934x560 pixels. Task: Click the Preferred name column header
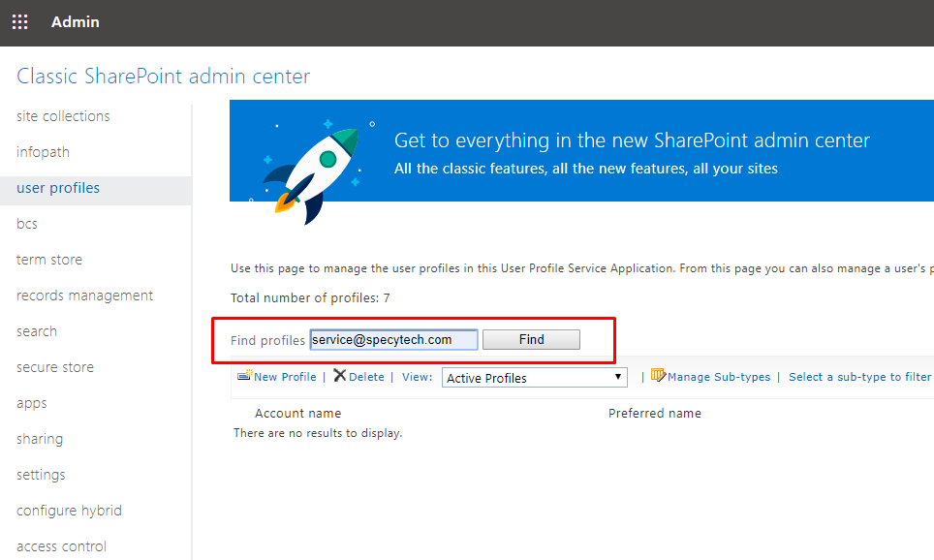pos(655,414)
